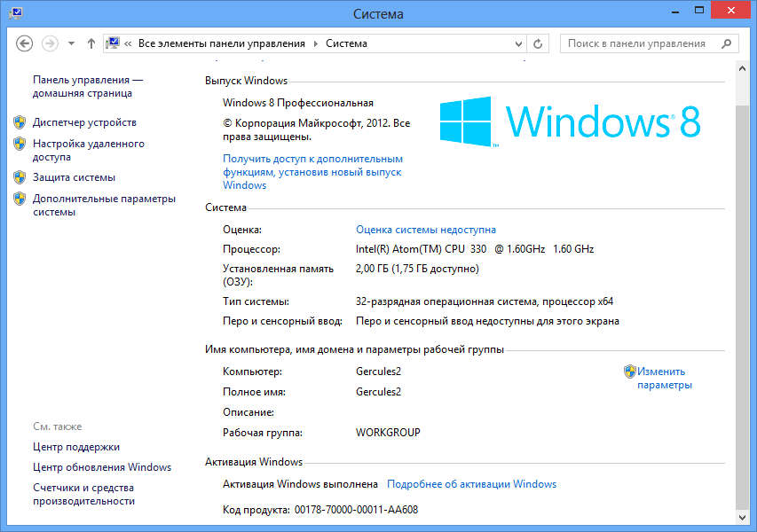Viewport: 757px width, 532px height.
Task: Select the 'Система' breadcrumb segment
Action: tap(347, 43)
